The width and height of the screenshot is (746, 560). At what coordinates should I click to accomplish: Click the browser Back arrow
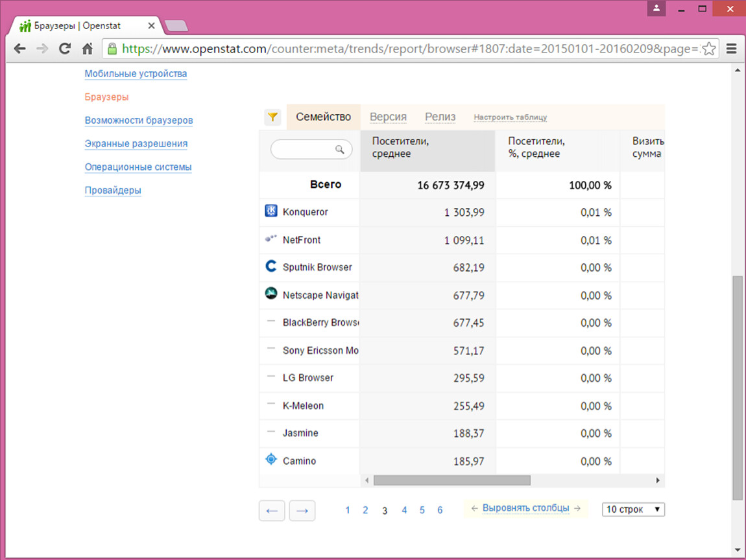click(19, 49)
